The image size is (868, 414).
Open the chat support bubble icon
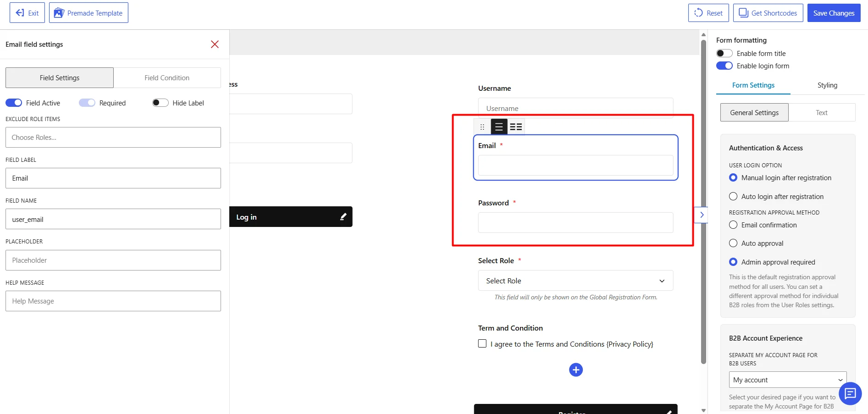(850, 393)
